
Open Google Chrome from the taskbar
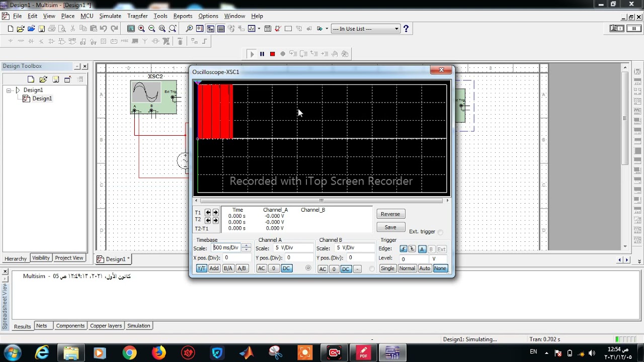[x=129, y=353]
